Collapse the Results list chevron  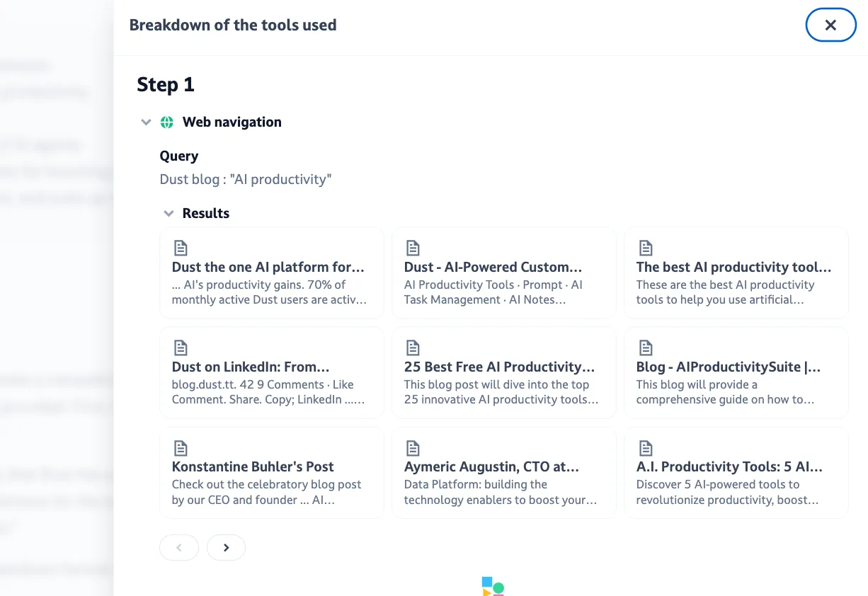pos(169,214)
